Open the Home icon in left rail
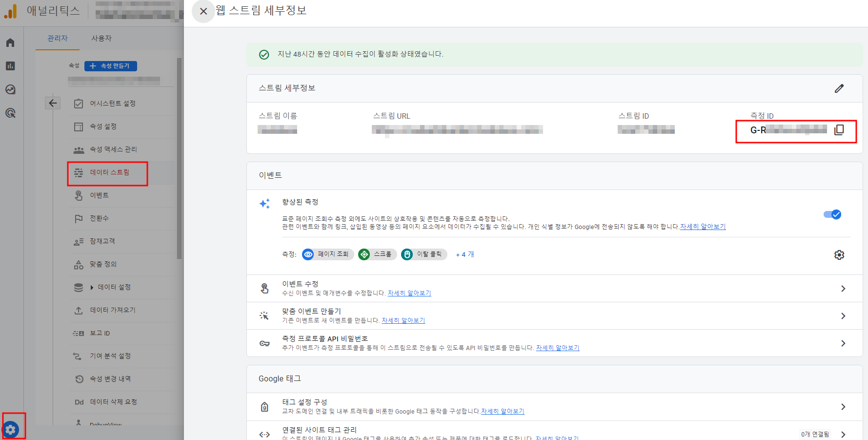The image size is (868, 440). [x=10, y=42]
